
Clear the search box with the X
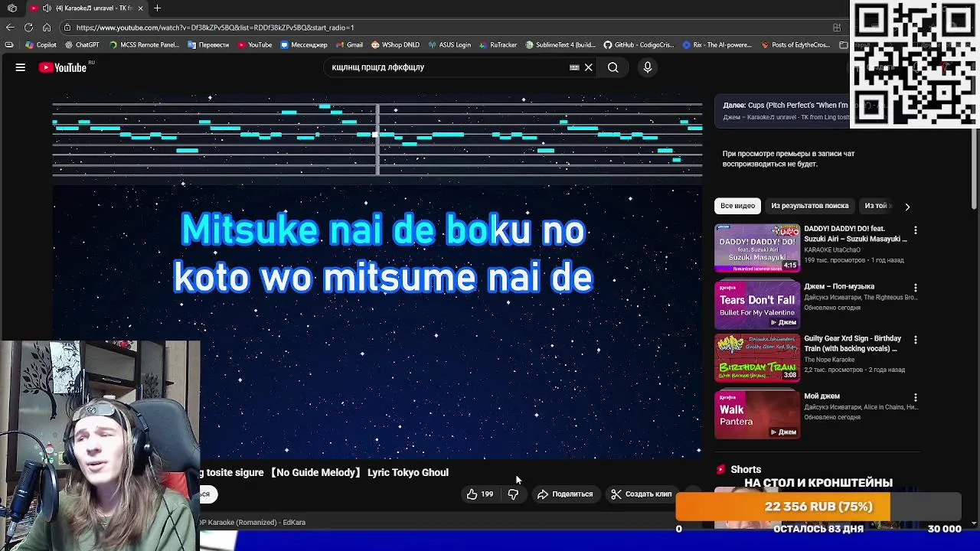588,67
